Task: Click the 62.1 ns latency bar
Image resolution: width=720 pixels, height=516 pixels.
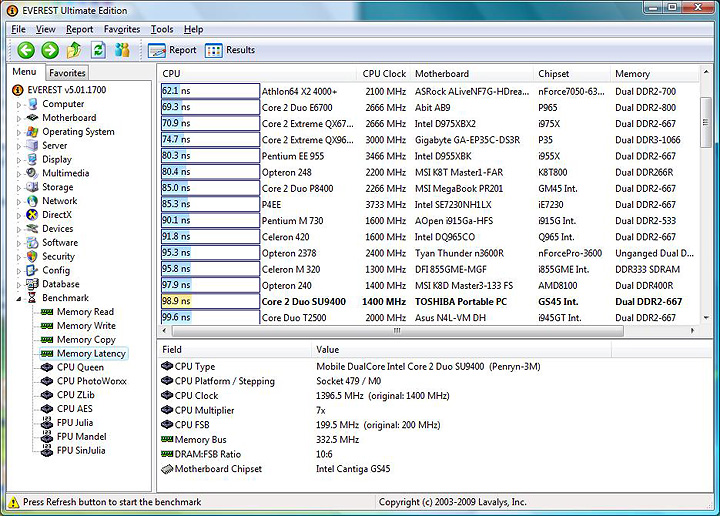Action: pyautogui.click(x=210, y=91)
